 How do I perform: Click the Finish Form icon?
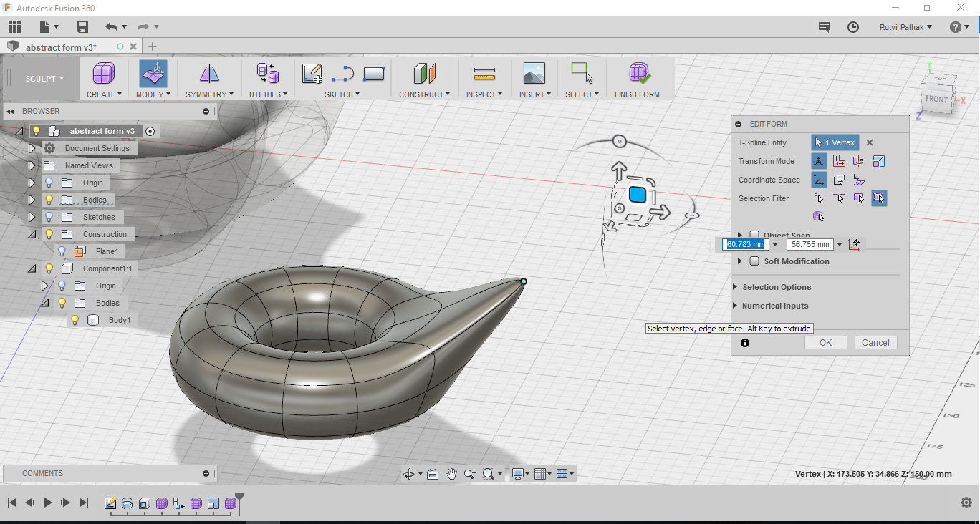point(638,74)
